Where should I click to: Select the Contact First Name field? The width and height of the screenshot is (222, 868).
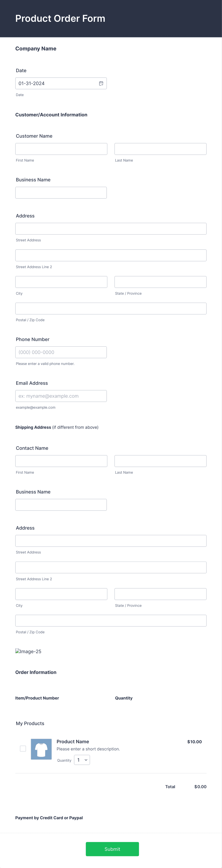pyautogui.click(x=61, y=461)
